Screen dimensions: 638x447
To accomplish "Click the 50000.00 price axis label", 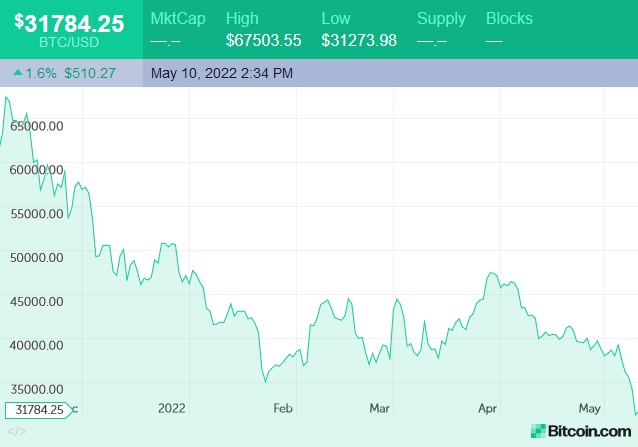I will [36, 257].
